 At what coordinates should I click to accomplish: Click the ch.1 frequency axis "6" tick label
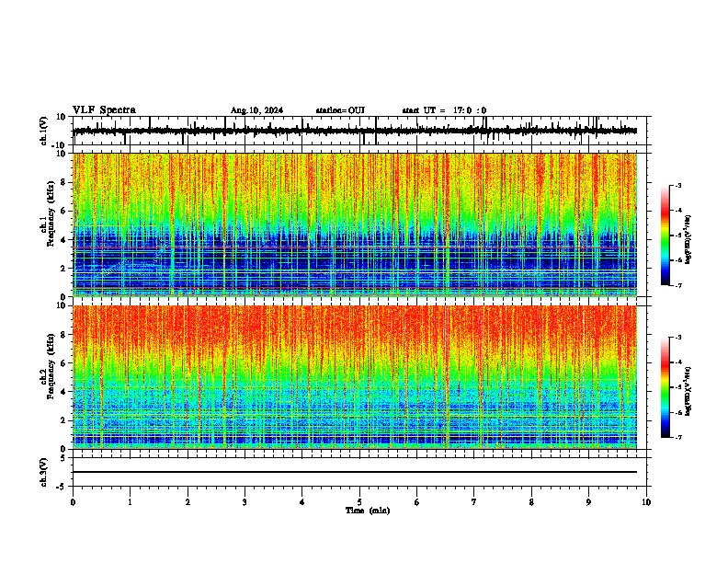coord(65,211)
